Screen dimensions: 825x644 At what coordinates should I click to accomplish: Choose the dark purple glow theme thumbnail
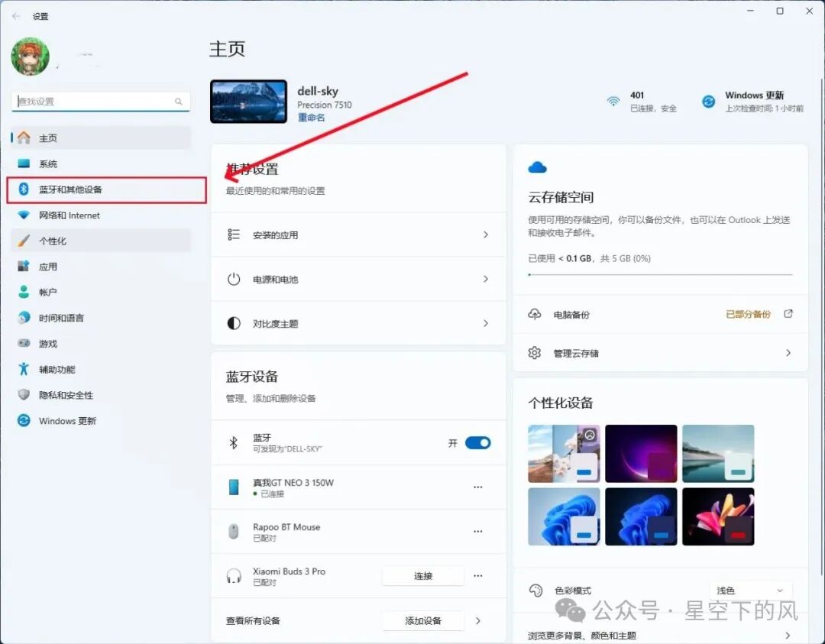click(x=641, y=454)
